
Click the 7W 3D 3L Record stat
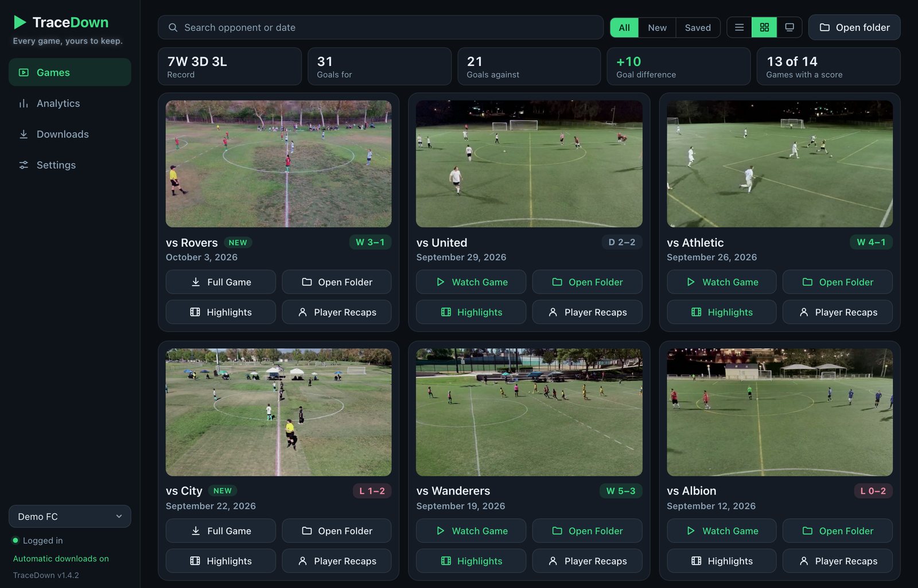click(229, 67)
